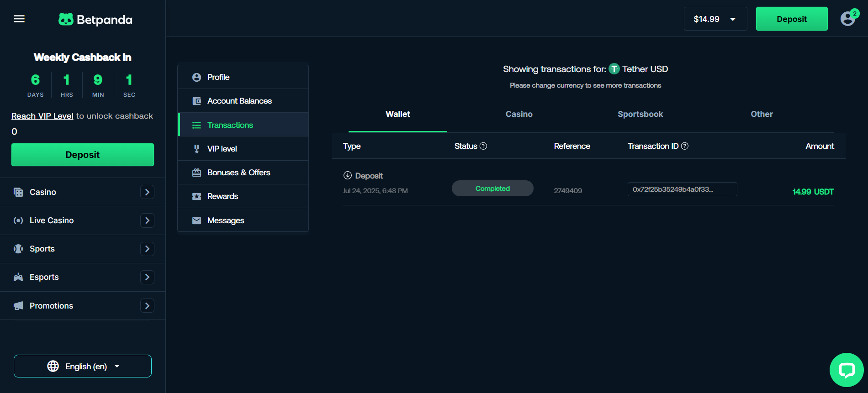Follow the Reach VIP Level link
Image resolution: width=868 pixels, height=393 pixels.
42,116
